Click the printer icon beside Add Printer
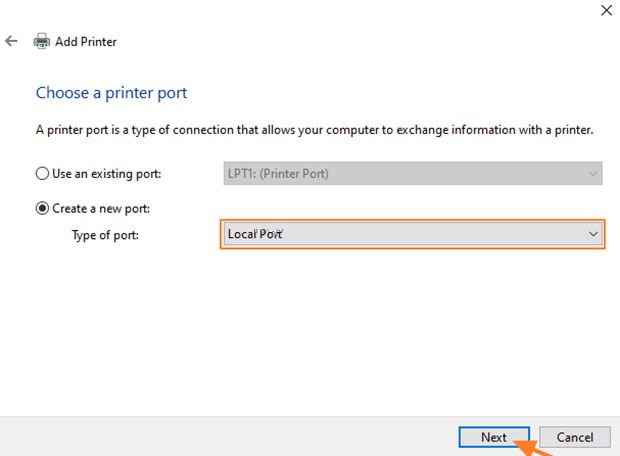The height and width of the screenshot is (456, 620). click(42, 42)
